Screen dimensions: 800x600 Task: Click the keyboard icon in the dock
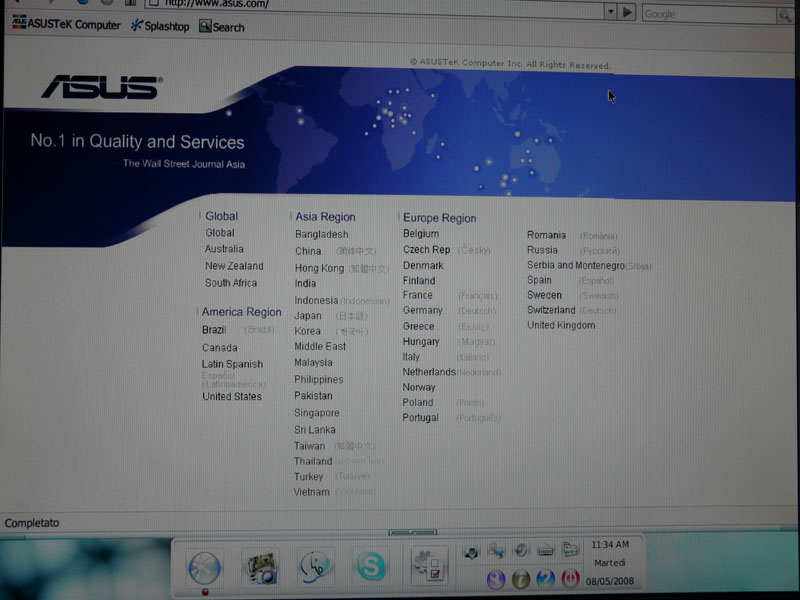546,549
